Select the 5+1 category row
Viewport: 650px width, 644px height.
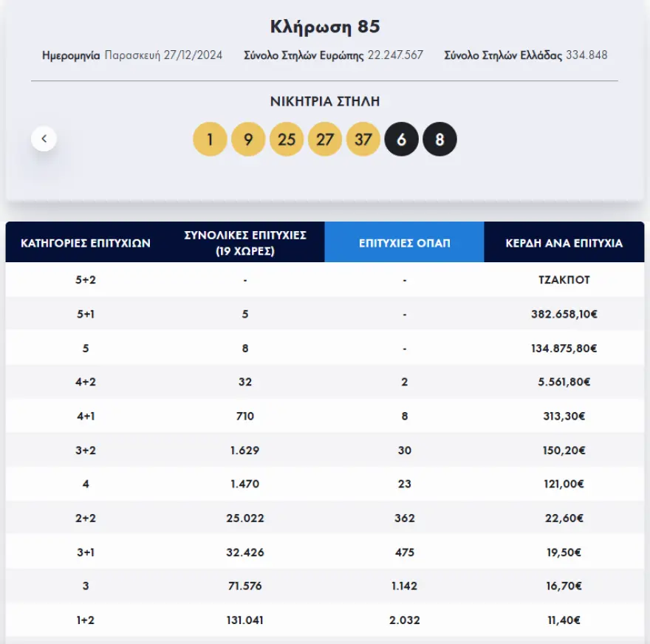(x=86, y=314)
